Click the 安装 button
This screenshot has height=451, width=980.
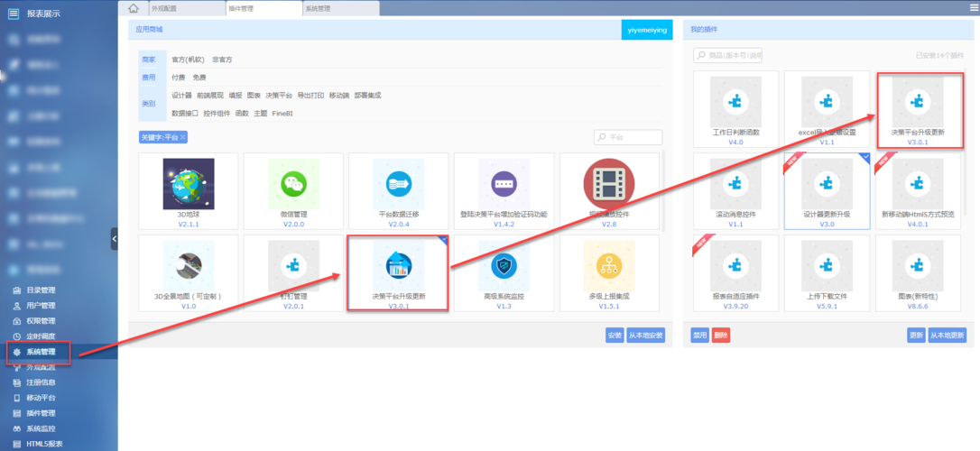pos(615,336)
